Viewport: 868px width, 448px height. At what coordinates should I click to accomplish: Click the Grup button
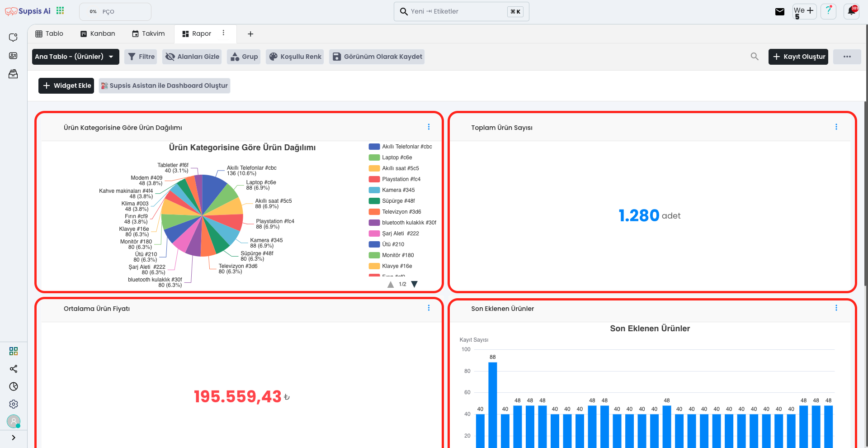point(244,57)
